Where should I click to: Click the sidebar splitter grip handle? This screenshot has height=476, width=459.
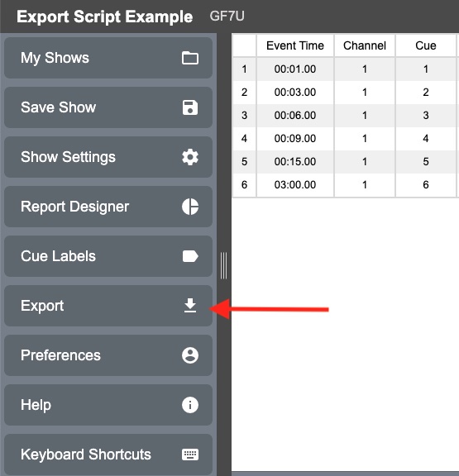pos(223,265)
